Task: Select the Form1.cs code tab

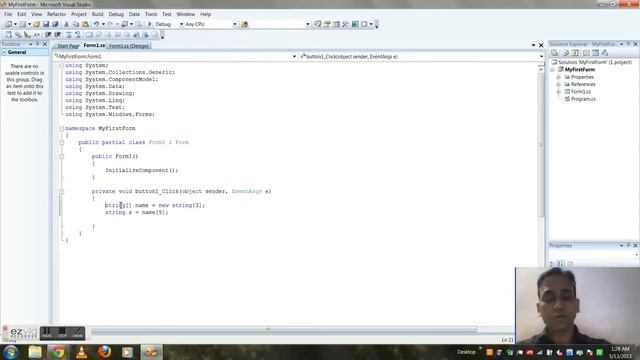Action: click(x=94, y=45)
